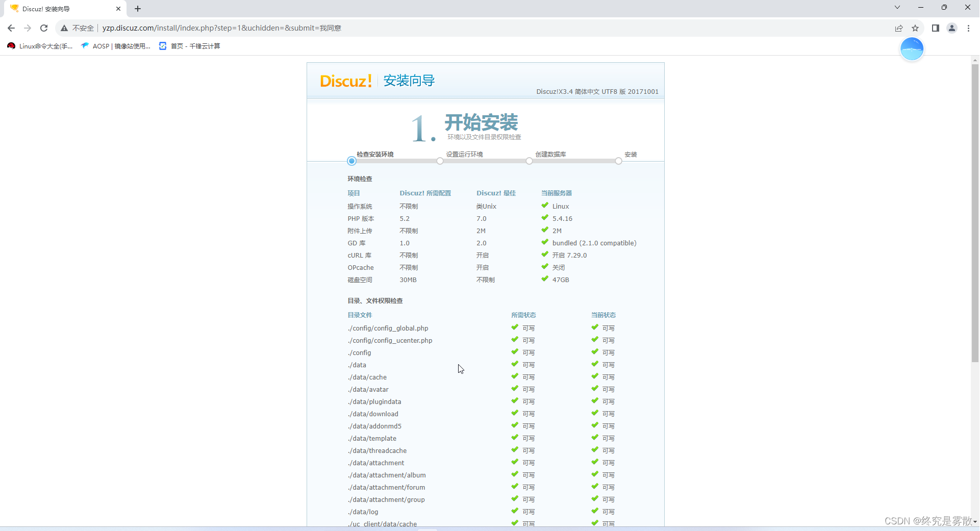Click the green check next to Linux
The image size is (980, 531).
(x=545, y=205)
